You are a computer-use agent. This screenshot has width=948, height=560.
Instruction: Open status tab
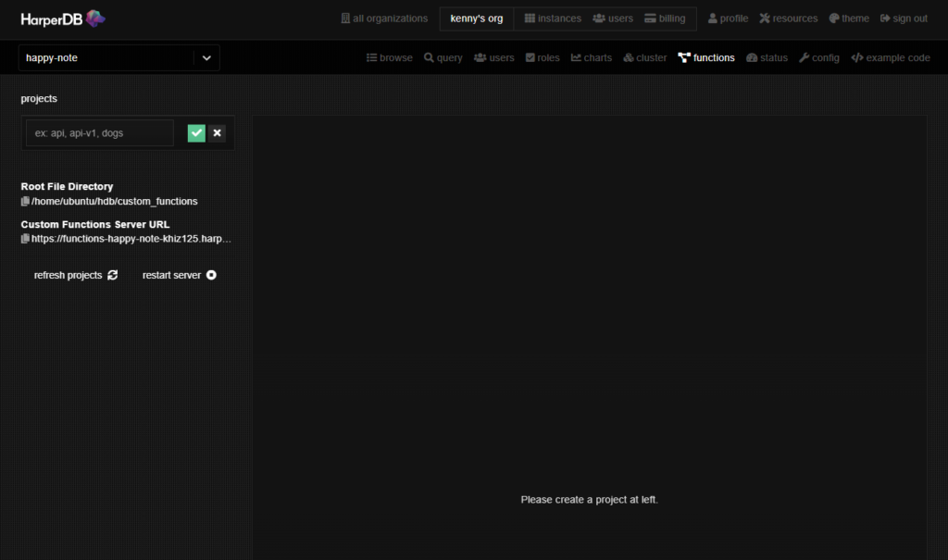[x=767, y=58]
